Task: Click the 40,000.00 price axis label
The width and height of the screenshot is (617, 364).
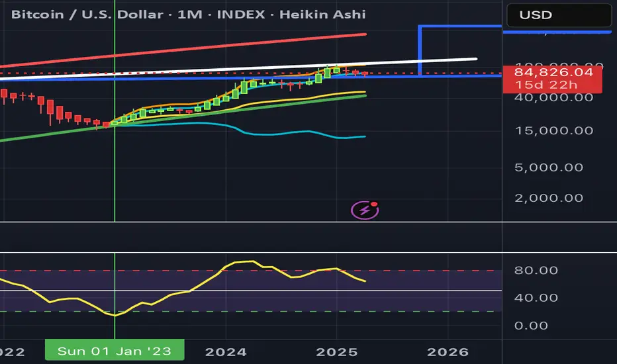Action: click(x=553, y=97)
